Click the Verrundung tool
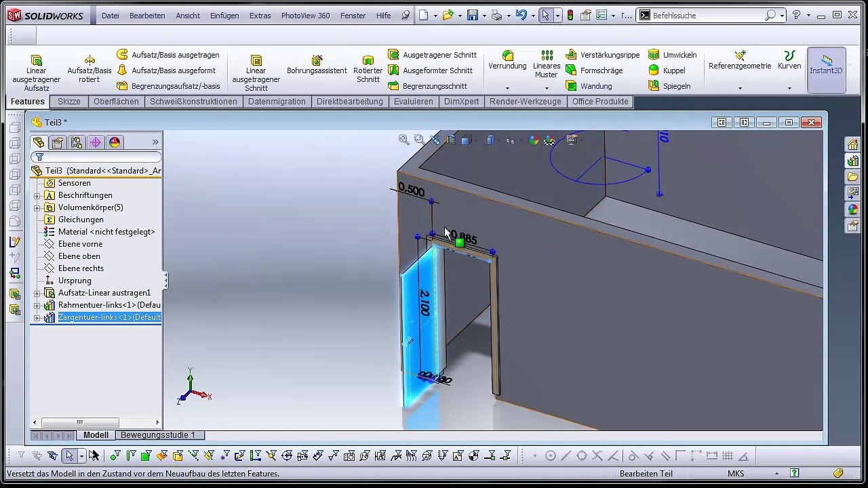The width and height of the screenshot is (868, 488). pos(507,60)
